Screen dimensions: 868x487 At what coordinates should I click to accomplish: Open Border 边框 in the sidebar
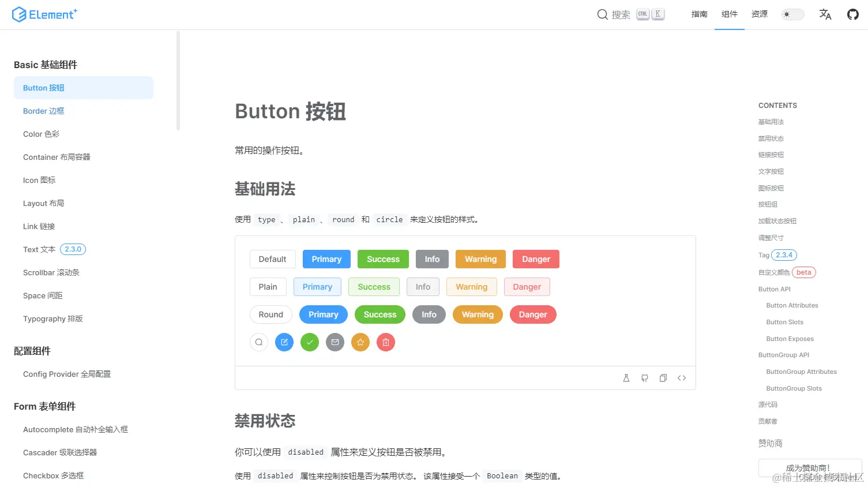click(44, 111)
